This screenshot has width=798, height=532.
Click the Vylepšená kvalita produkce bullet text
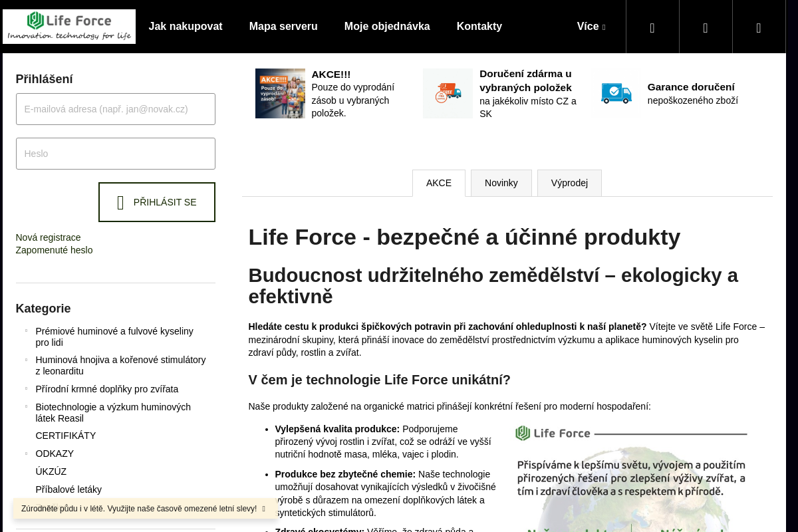click(x=337, y=429)
